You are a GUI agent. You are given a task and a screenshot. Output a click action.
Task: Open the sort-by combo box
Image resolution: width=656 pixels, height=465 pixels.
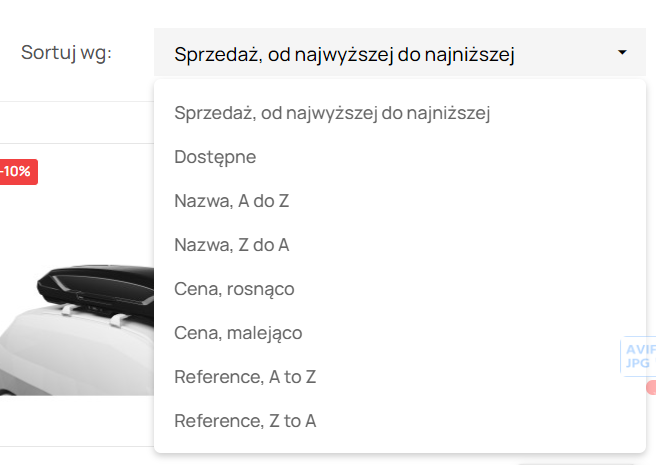click(400, 53)
